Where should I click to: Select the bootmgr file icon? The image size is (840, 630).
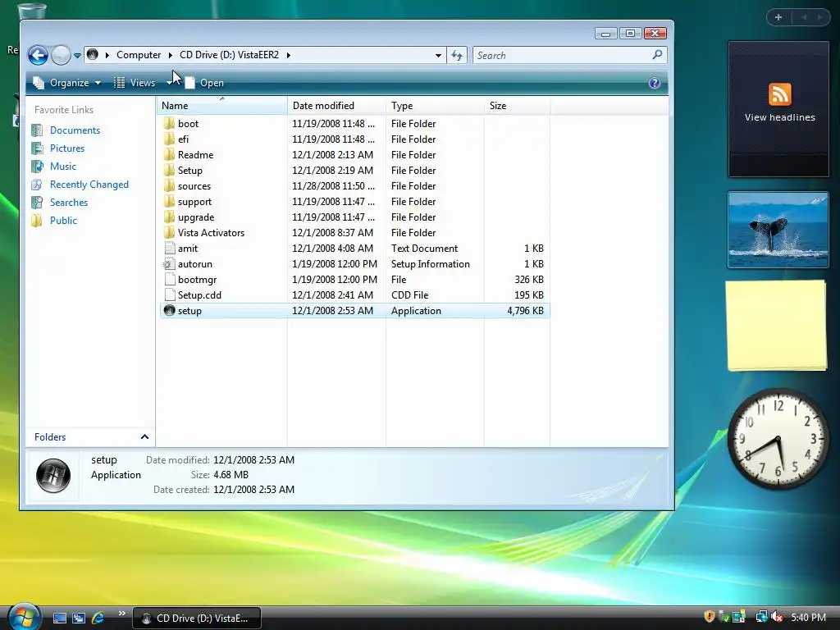point(169,279)
